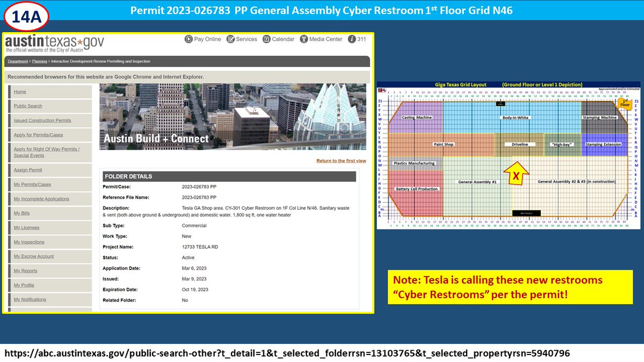Select Apply for Right Of Way Permits
The height and width of the screenshot is (362, 644).
click(47, 152)
